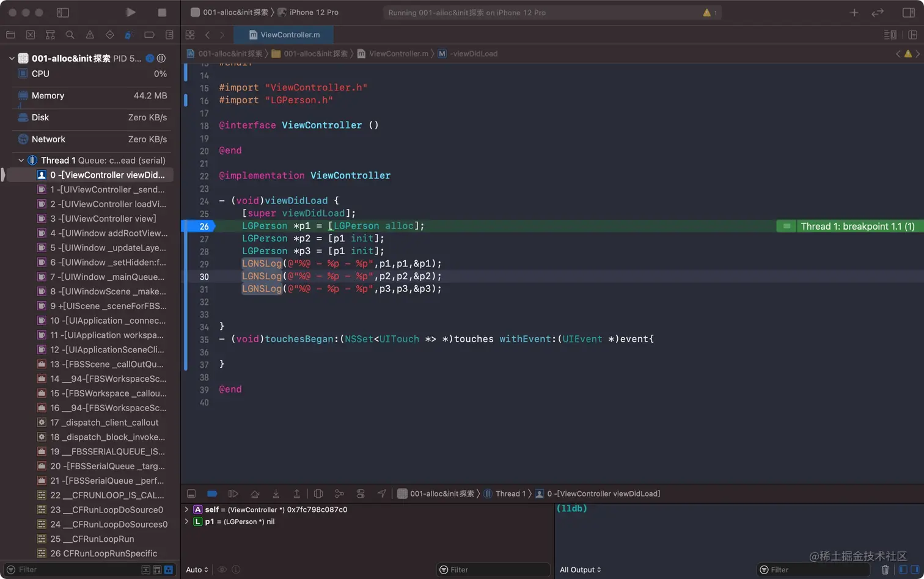Toggle code review arrows button

[x=878, y=12]
